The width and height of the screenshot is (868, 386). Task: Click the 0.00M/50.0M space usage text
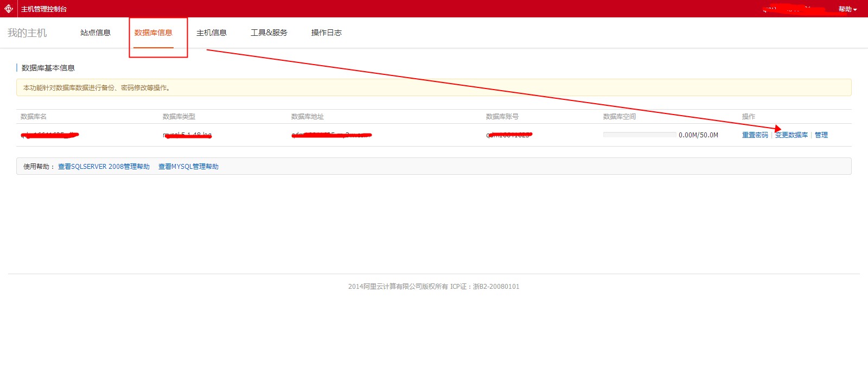[x=698, y=135]
